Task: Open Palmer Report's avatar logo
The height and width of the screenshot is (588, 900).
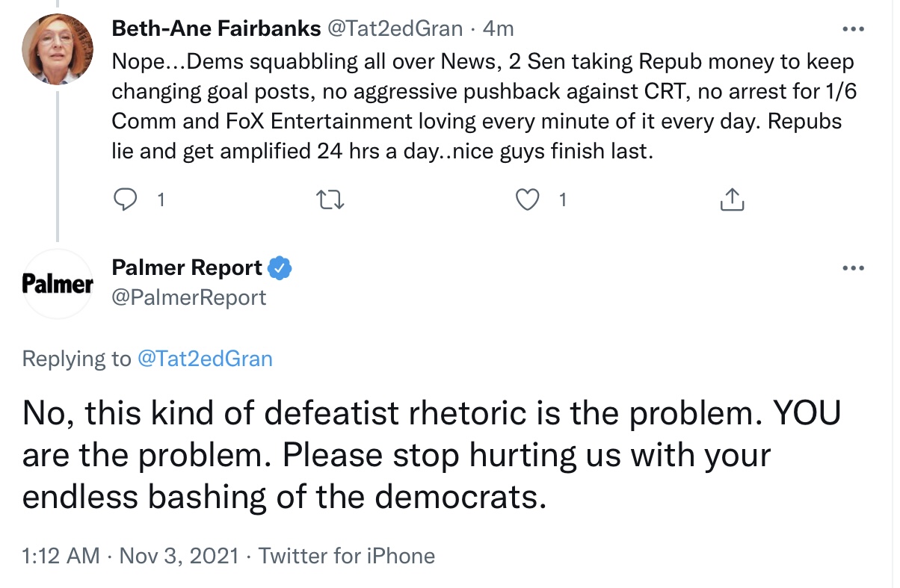Action: click(x=58, y=284)
